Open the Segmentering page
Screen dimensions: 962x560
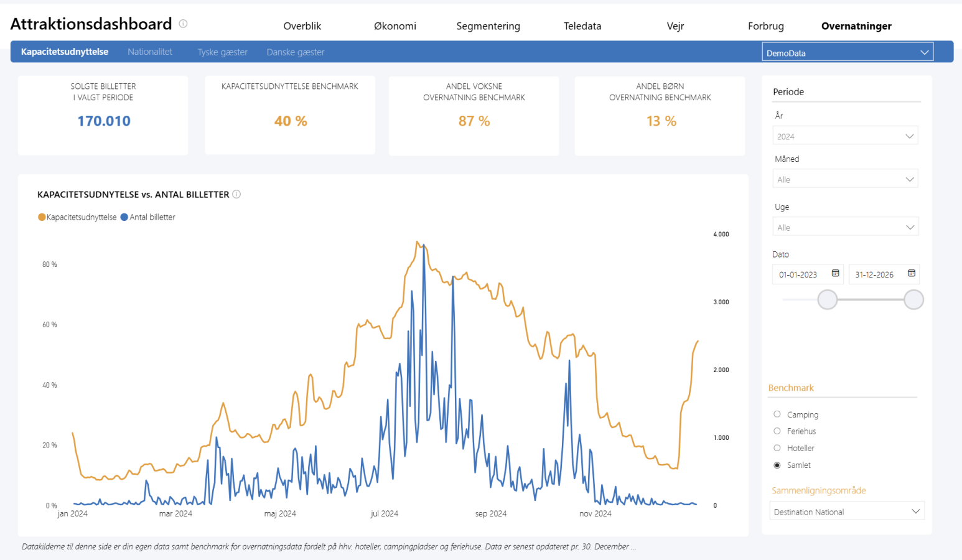[x=488, y=26]
